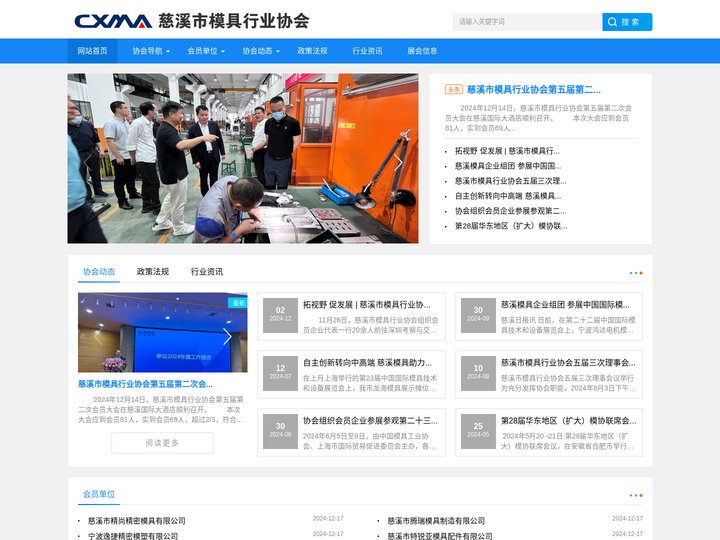Focus the keyword search input field
The image size is (720, 540).
pos(527,22)
